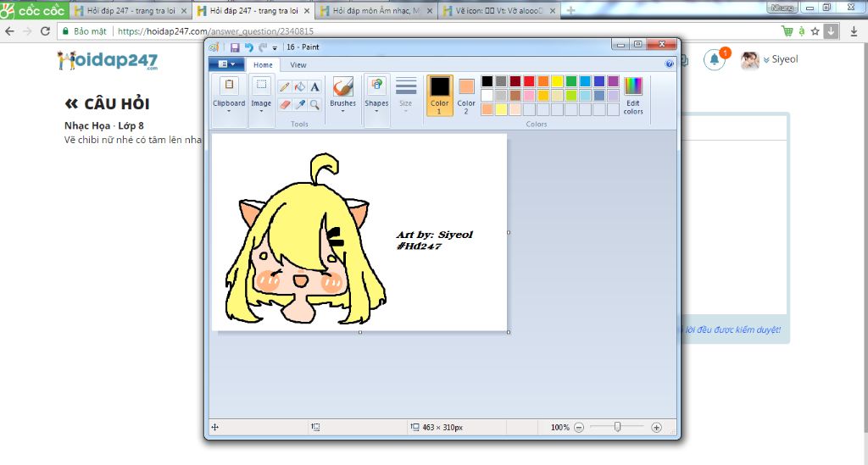Click the notification bell on Hoidap247

click(714, 60)
